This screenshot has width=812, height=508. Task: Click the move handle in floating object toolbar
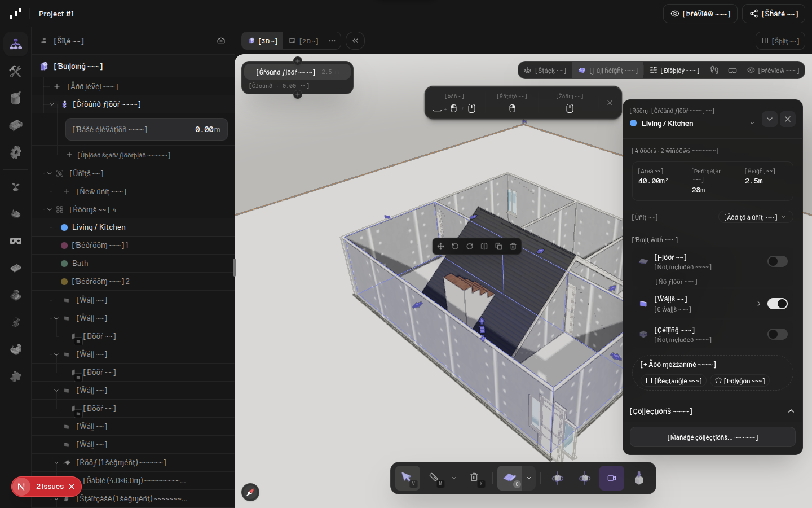(x=441, y=246)
